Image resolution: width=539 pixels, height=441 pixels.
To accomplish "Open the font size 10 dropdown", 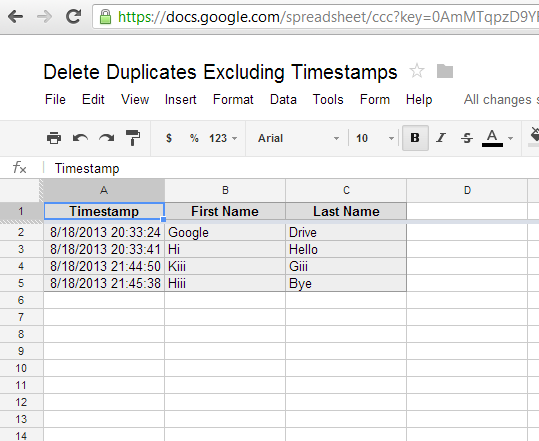I will [x=375, y=138].
